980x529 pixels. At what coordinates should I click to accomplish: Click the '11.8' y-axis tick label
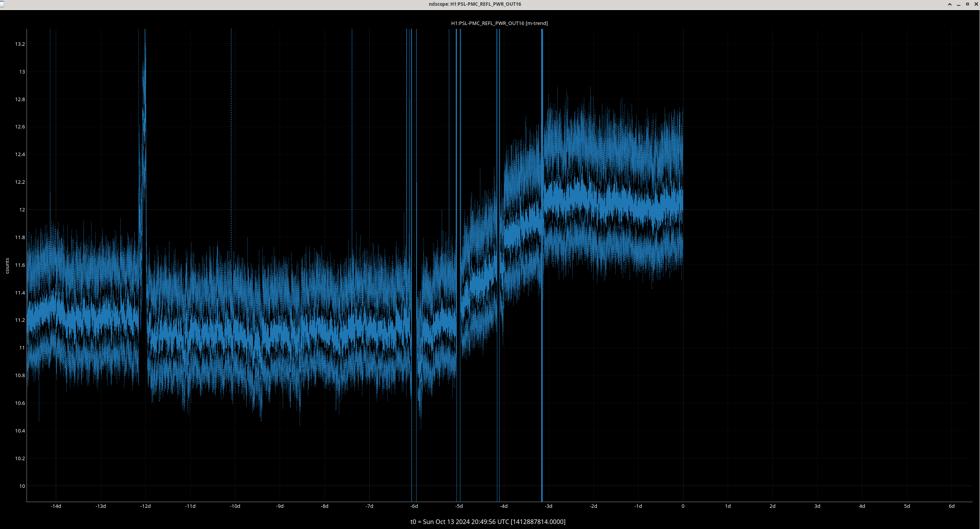(x=20, y=238)
